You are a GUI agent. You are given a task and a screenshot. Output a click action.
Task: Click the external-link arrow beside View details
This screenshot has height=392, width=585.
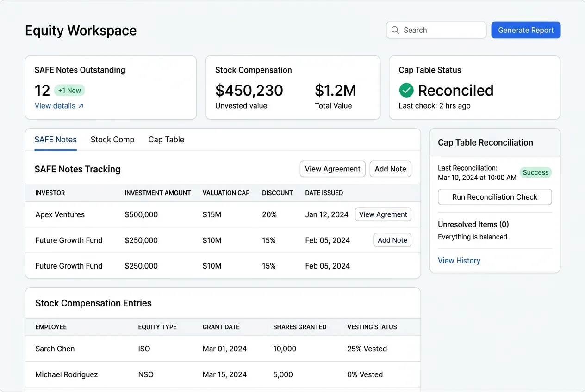(80, 105)
